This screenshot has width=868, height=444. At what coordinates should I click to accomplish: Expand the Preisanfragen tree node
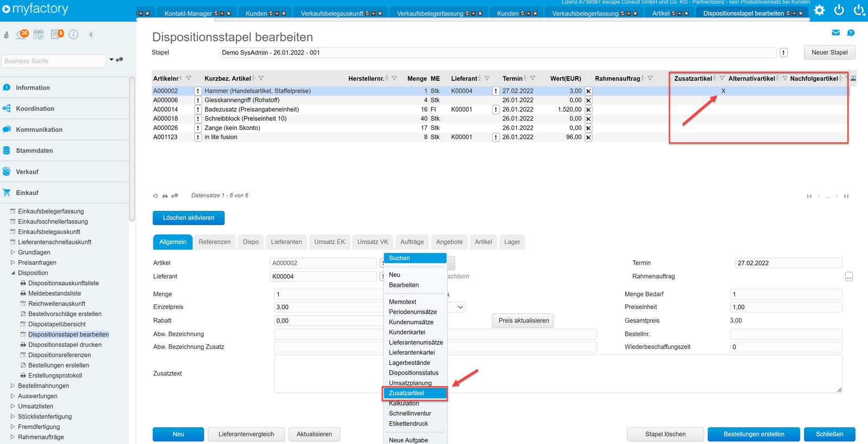click(x=13, y=263)
